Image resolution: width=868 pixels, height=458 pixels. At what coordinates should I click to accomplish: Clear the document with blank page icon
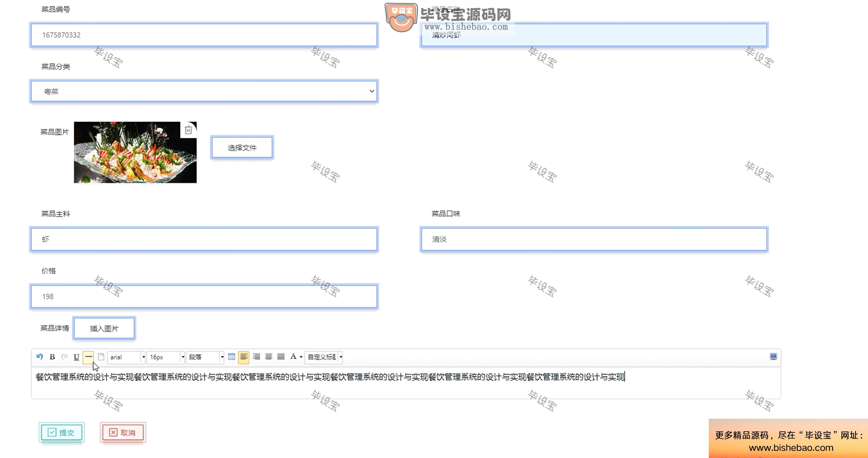[x=101, y=357]
